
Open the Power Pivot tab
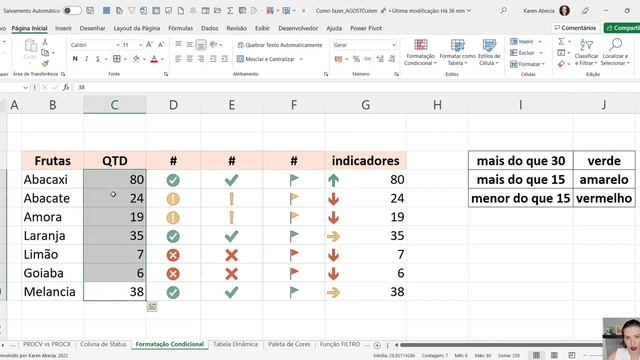(x=366, y=28)
